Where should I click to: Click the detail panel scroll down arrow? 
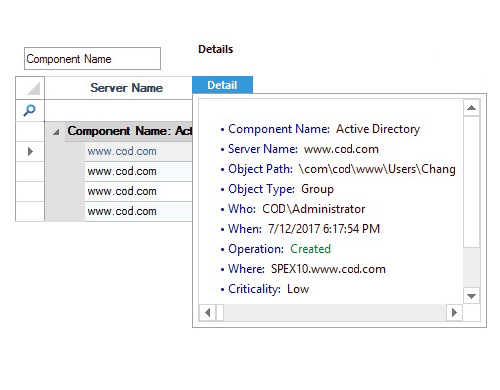click(x=471, y=296)
